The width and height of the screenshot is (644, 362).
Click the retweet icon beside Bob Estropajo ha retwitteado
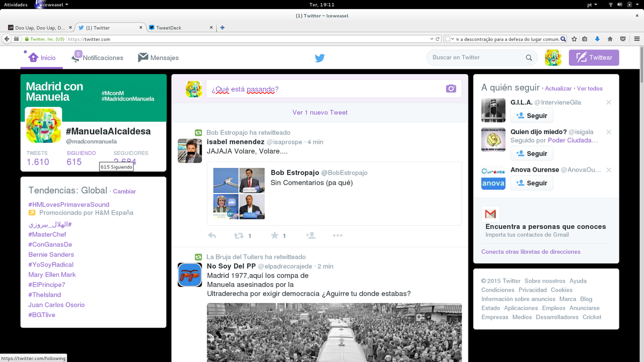pyautogui.click(x=198, y=132)
